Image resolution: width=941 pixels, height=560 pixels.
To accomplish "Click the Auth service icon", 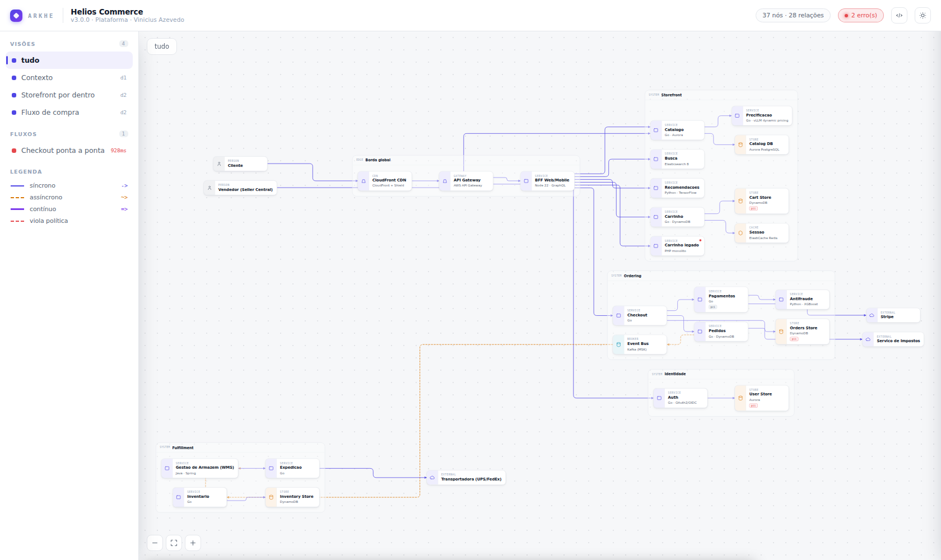I will pyautogui.click(x=659, y=398).
